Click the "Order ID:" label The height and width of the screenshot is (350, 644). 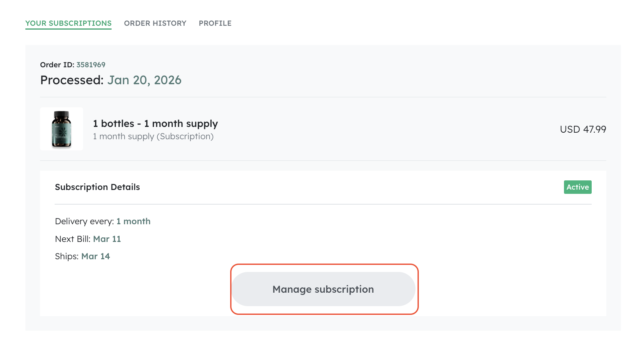(x=57, y=65)
